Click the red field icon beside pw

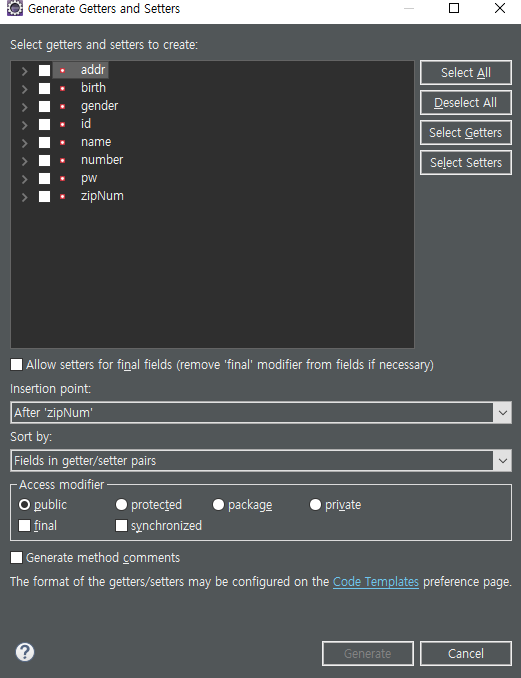[x=63, y=179]
